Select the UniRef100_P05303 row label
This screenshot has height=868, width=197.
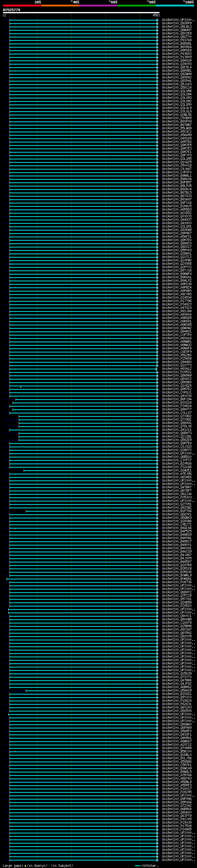tap(177, 497)
